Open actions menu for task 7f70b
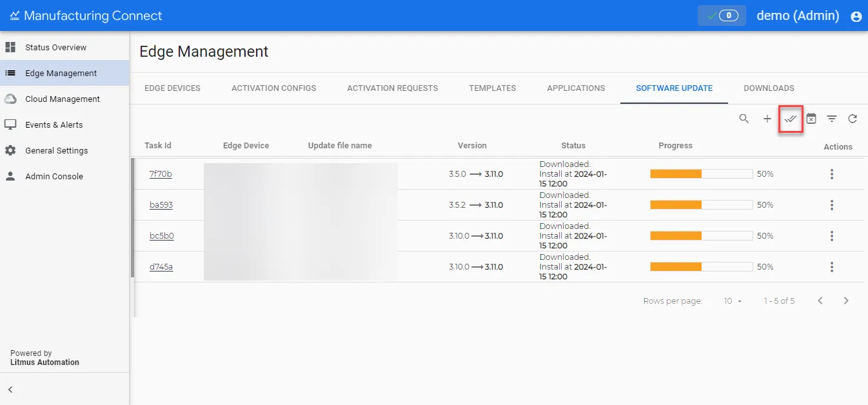This screenshot has width=868, height=405. 832,174
